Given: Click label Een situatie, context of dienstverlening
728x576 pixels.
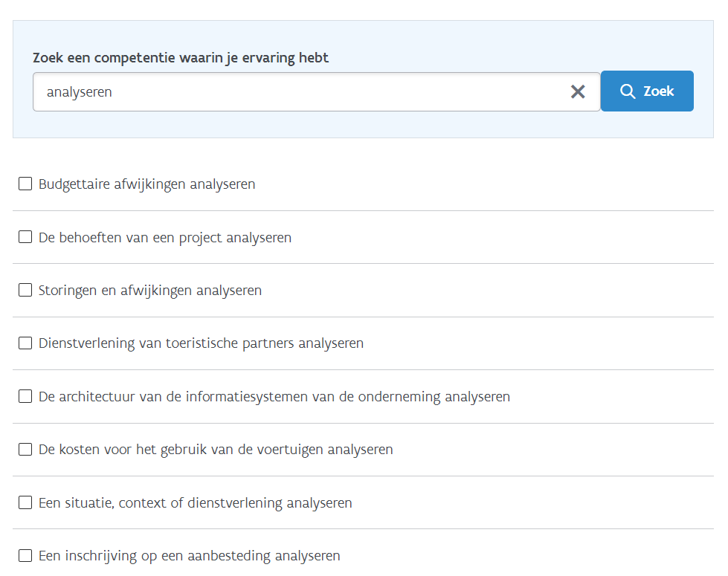Looking at the screenshot, I should click(x=196, y=503).
